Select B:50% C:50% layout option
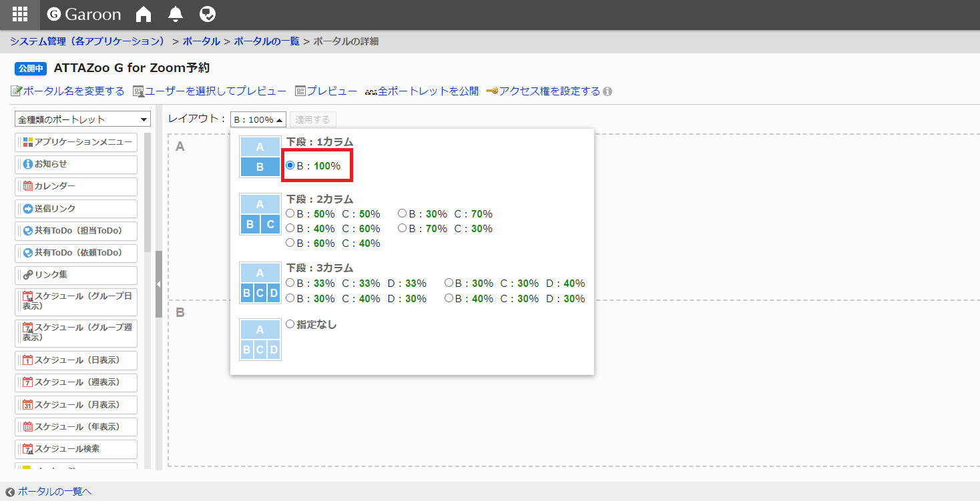Viewport: 980px width, 501px height. [290, 213]
